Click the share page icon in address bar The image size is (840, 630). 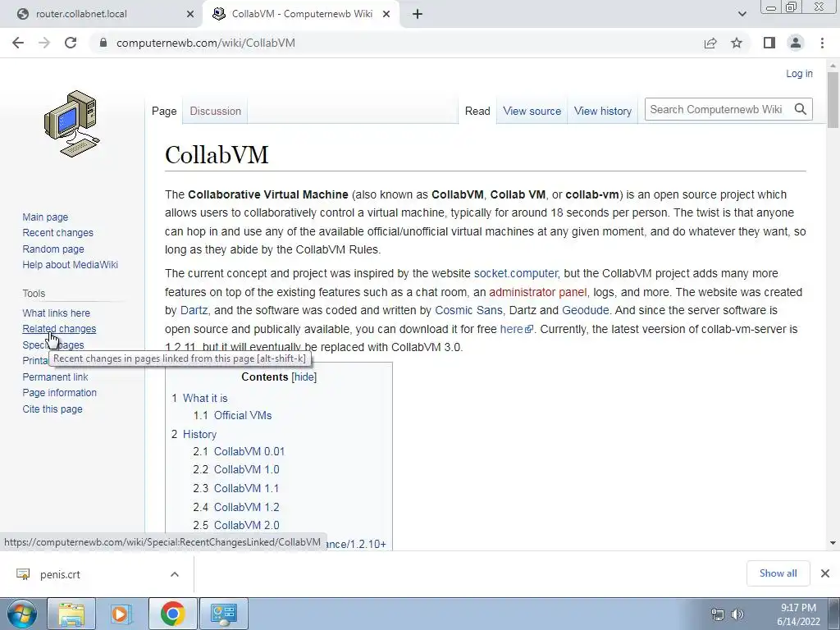point(710,43)
